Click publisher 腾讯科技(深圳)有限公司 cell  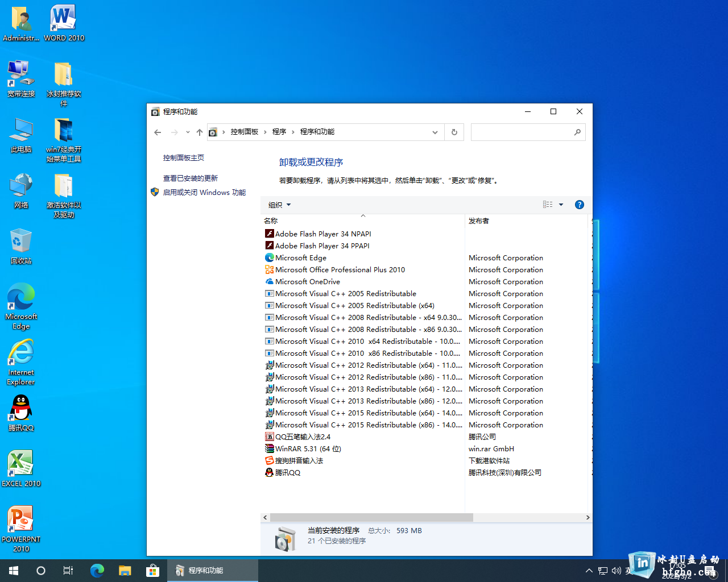(505, 472)
